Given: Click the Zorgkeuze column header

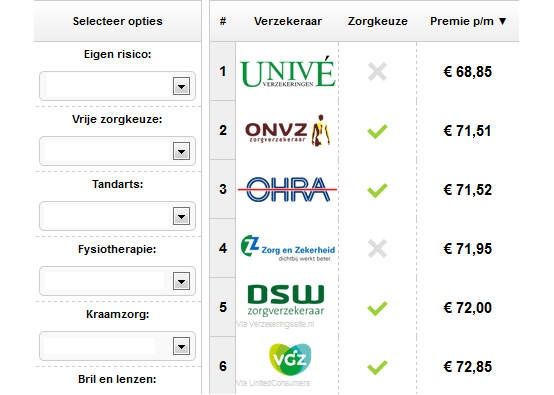Looking at the screenshot, I should click(377, 21).
